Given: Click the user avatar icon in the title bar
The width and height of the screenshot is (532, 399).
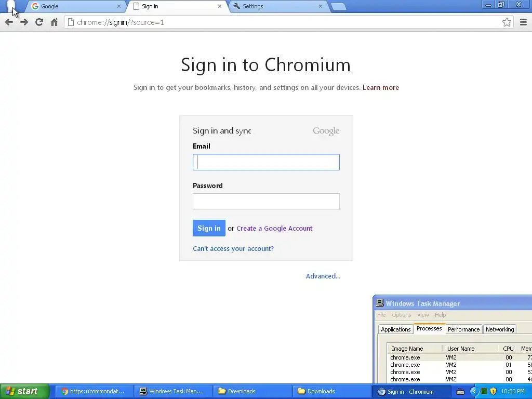Looking at the screenshot, I should pyautogui.click(x=10, y=5).
